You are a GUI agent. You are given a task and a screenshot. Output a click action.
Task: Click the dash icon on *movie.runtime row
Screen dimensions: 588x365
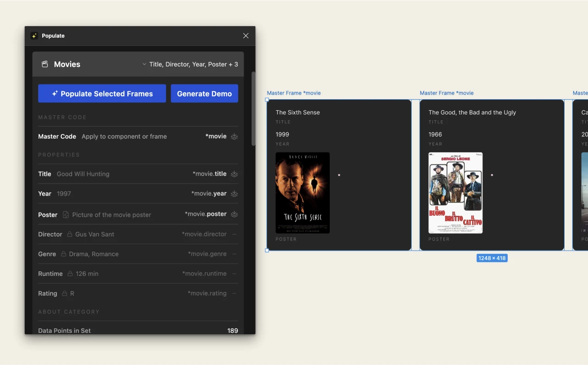pos(234,274)
